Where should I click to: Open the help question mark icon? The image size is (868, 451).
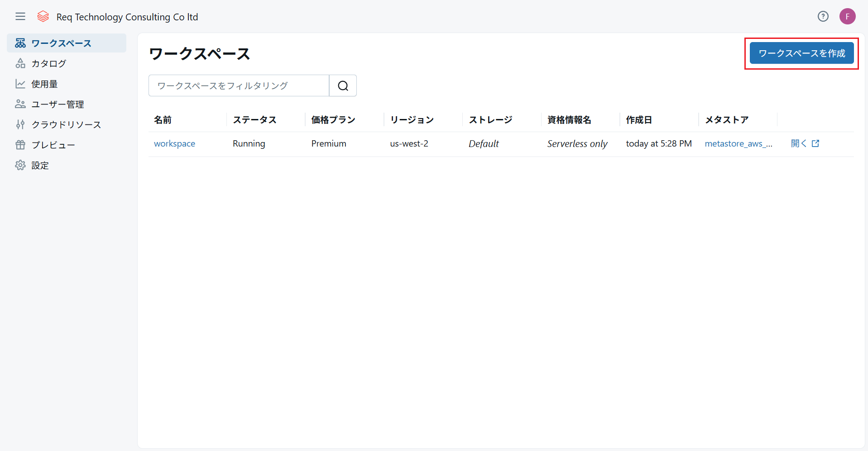point(823,17)
